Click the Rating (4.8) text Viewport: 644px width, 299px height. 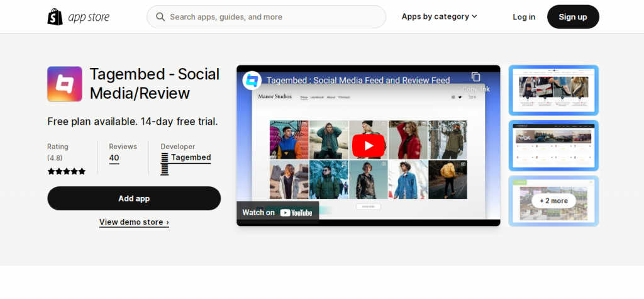coord(58,152)
